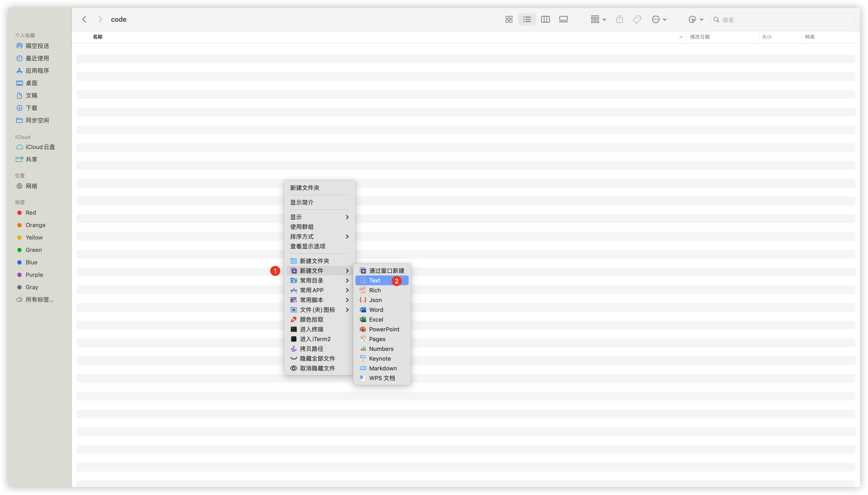868x495 pixels.
Task: Expand the Sort By submenu arrow
Action: point(347,237)
